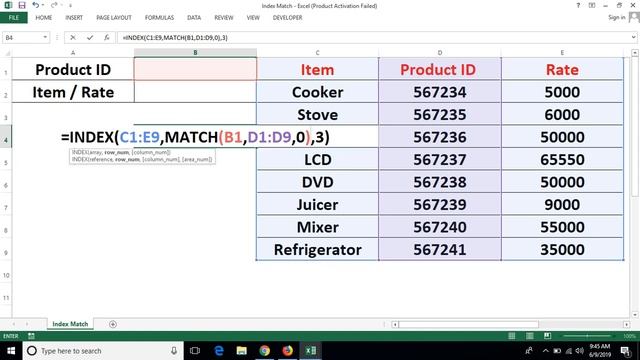The image size is (640, 360).
Task: Switch to the INSERT ribbon tab
Action: click(74, 18)
